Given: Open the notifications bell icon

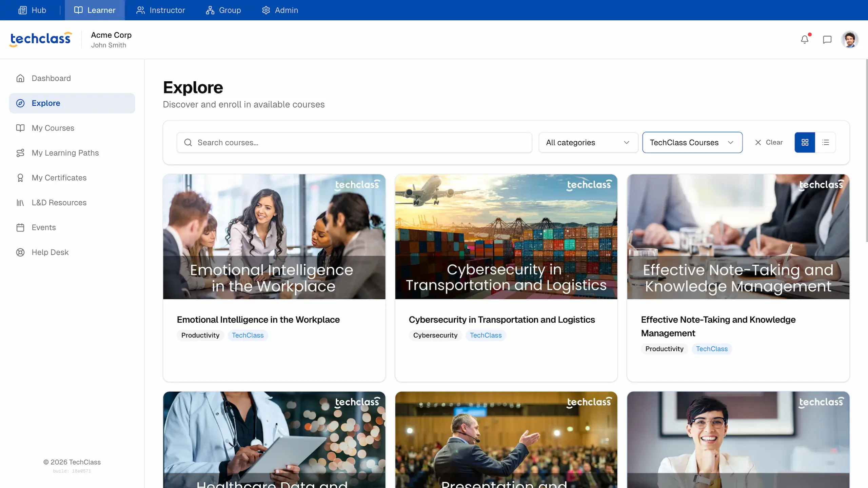Looking at the screenshot, I should 805,39.
